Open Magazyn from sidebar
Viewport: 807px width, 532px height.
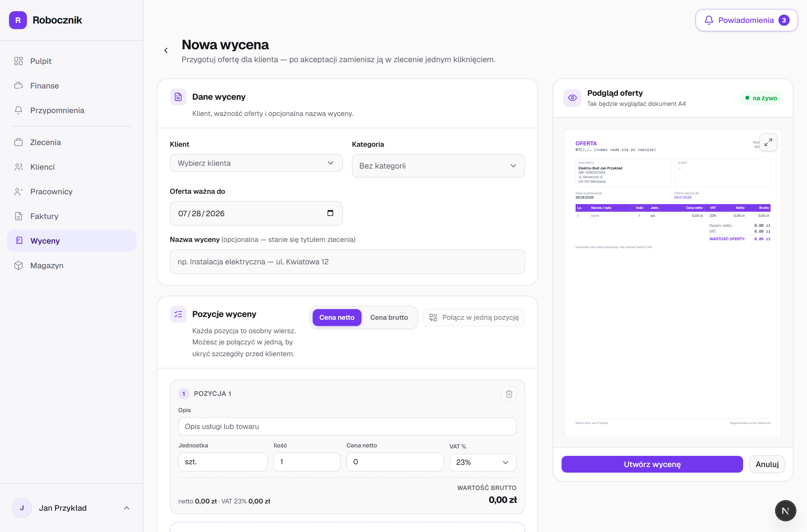[x=71, y=265]
